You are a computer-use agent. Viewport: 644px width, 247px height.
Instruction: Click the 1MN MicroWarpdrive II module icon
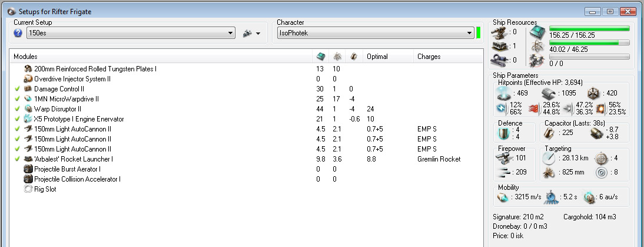pyautogui.click(x=28, y=98)
